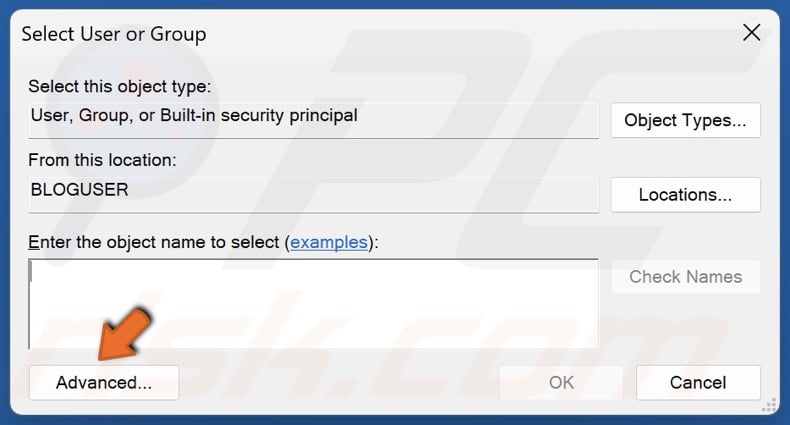The width and height of the screenshot is (790, 425).
Task: Click the 'Select this object type' label
Action: coord(120,87)
